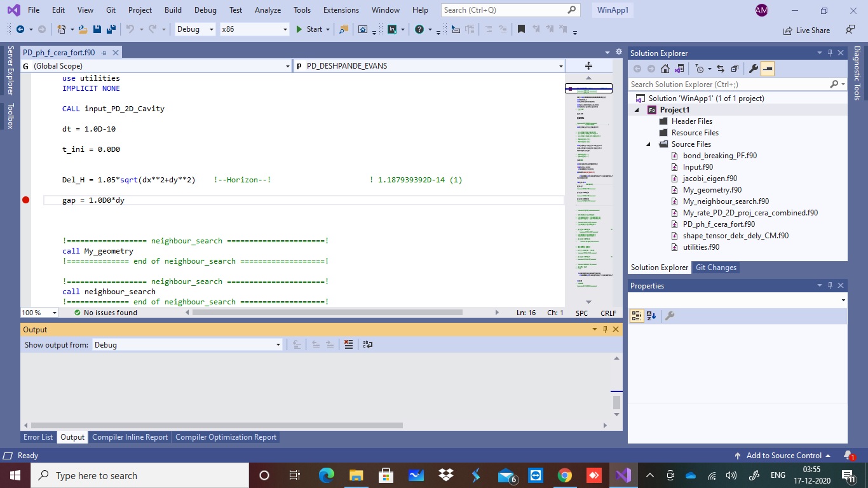
Task: Click the bookmark flag icon in toolbar
Action: (x=521, y=29)
